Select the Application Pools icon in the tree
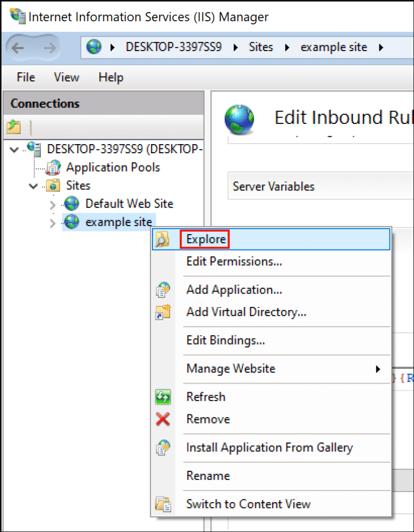The image size is (414, 532). 54,167
